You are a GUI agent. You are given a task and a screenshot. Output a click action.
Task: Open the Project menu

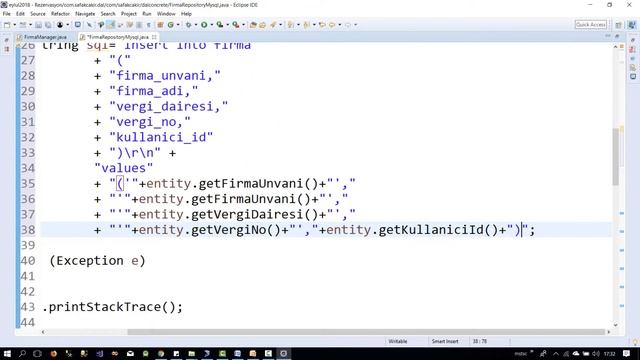tap(129, 14)
